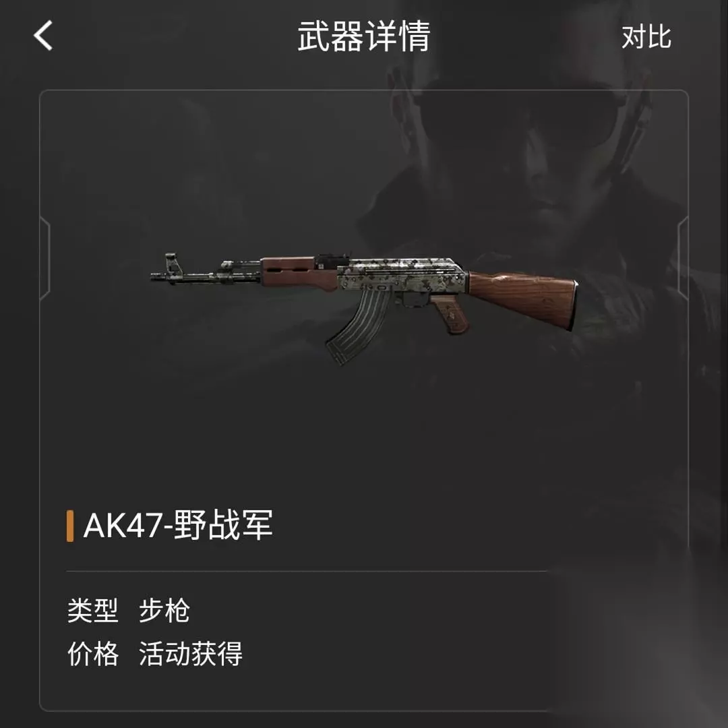728x728 pixels.
Task: Tap the rifle's muzzle and front sight
Action: [166, 269]
